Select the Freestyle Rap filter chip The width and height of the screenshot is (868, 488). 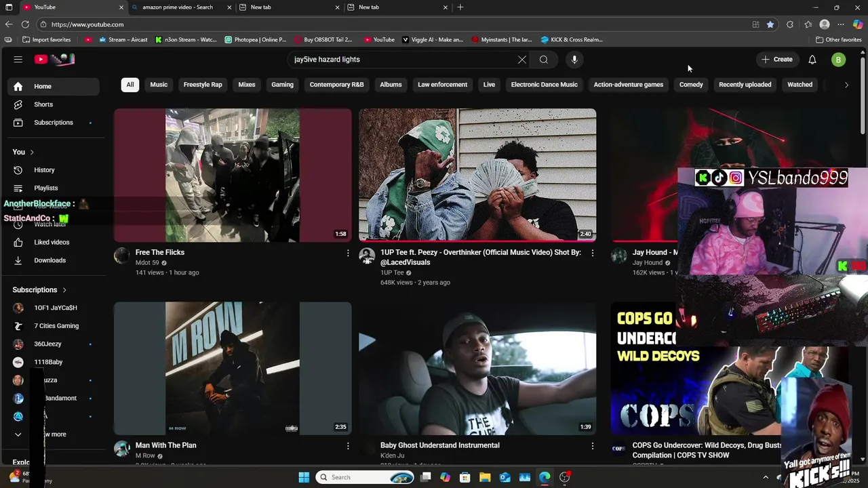tap(203, 85)
